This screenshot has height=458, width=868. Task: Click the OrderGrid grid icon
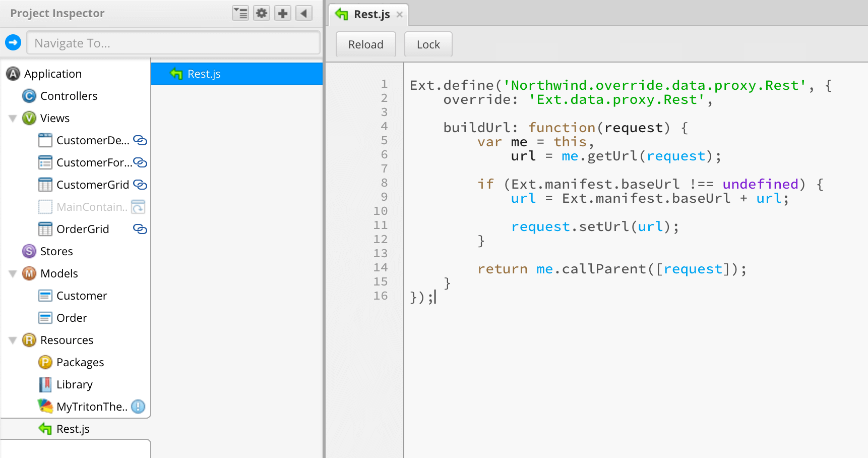[x=45, y=229]
